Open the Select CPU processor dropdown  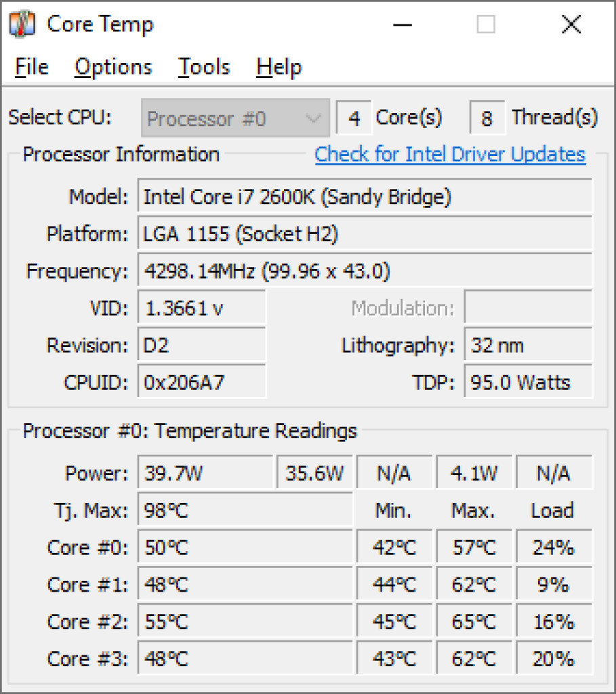pos(235,118)
